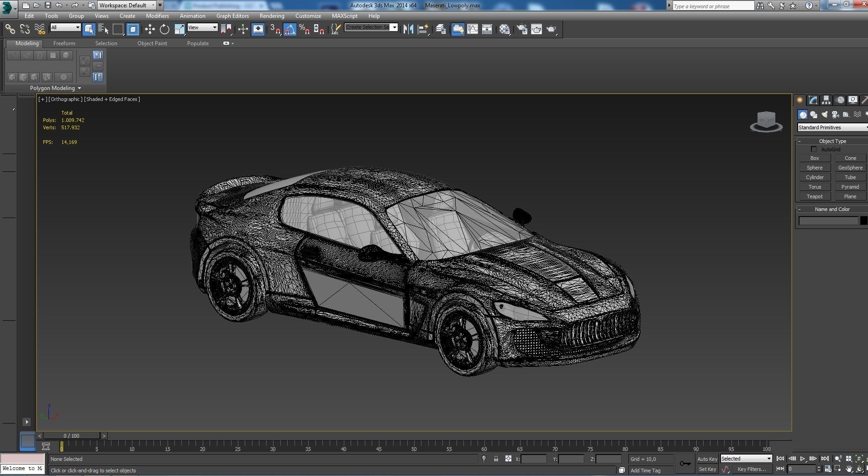Image resolution: width=868 pixels, height=476 pixels.
Task: Click the Torus primitive button
Action: (x=815, y=187)
